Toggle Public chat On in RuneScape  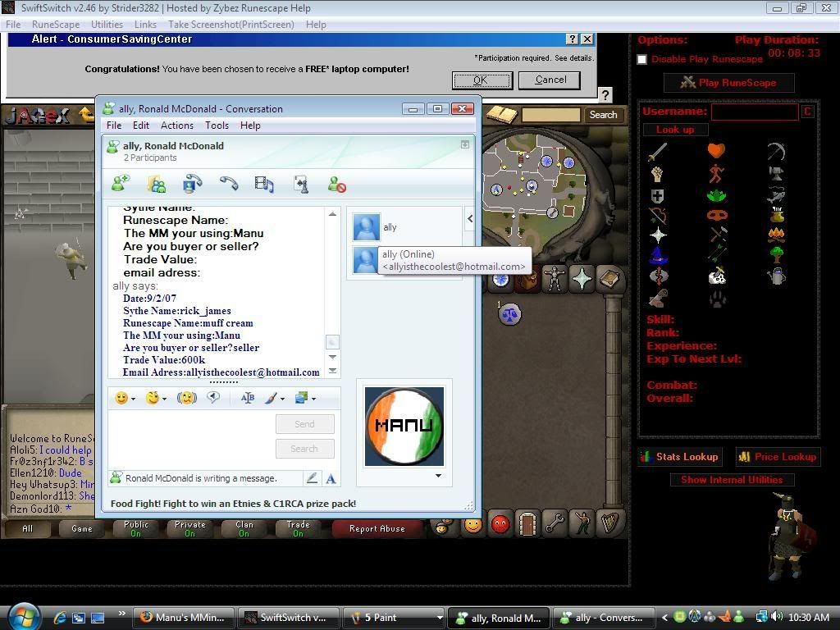[136, 528]
